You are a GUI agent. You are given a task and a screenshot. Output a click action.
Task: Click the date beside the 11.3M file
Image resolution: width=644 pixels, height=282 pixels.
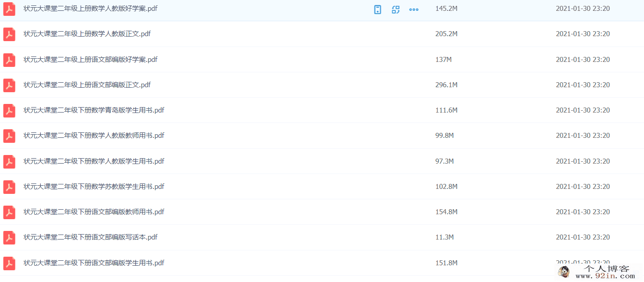[583, 237]
